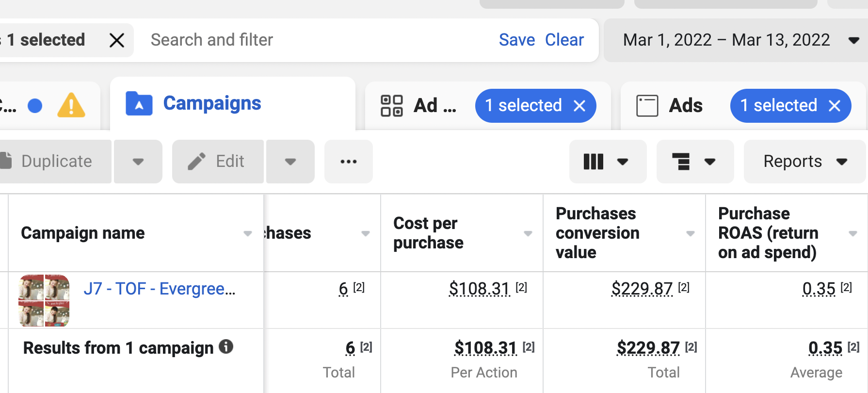The height and width of the screenshot is (393, 868).
Task: Open the Duplicate options dropdown arrow
Action: click(x=138, y=162)
